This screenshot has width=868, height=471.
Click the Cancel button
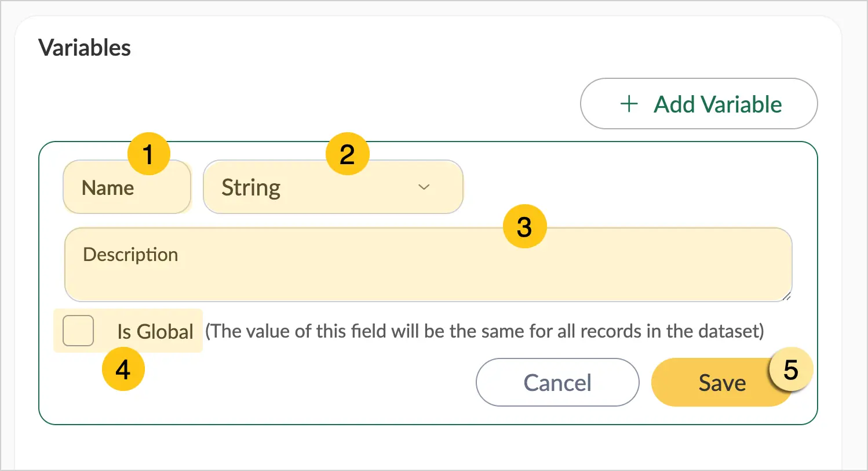(x=557, y=382)
